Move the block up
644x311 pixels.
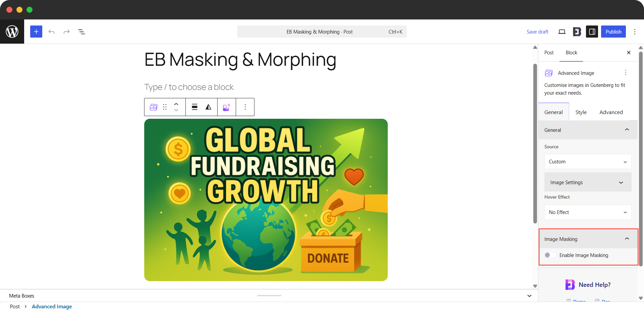point(176,104)
